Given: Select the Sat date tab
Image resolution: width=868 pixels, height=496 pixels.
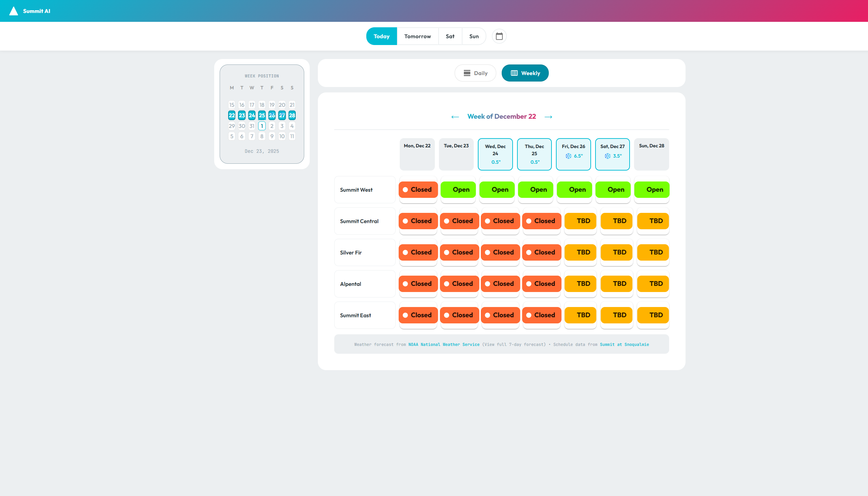Looking at the screenshot, I should click(x=450, y=36).
